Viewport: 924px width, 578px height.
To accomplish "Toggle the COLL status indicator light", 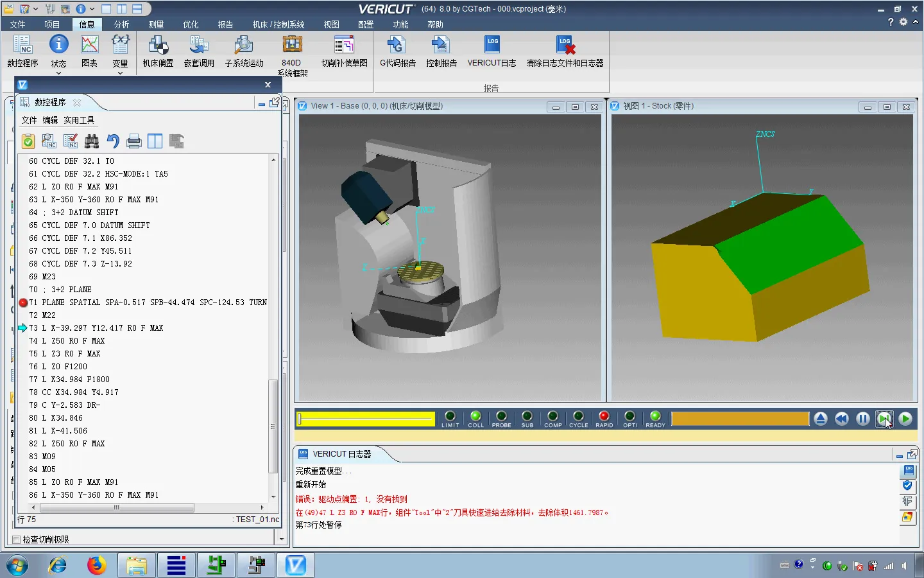I will [x=475, y=417].
